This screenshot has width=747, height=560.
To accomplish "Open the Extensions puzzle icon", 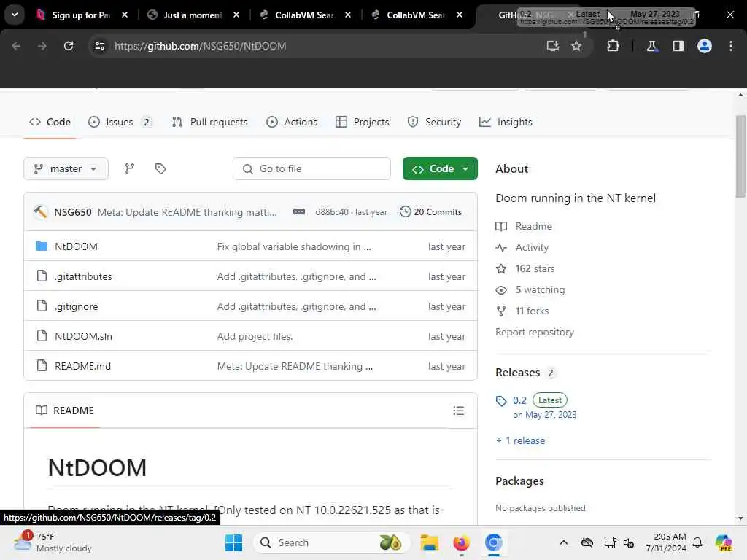I will point(613,46).
